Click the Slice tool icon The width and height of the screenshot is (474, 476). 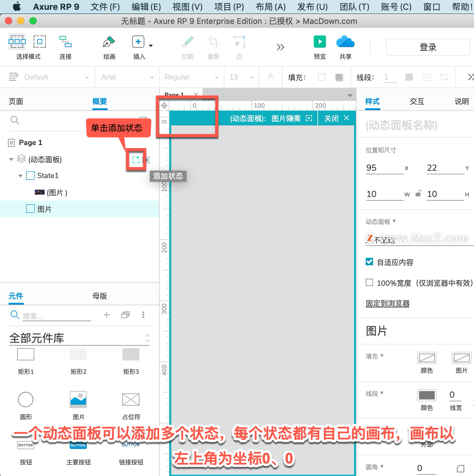(x=187, y=42)
